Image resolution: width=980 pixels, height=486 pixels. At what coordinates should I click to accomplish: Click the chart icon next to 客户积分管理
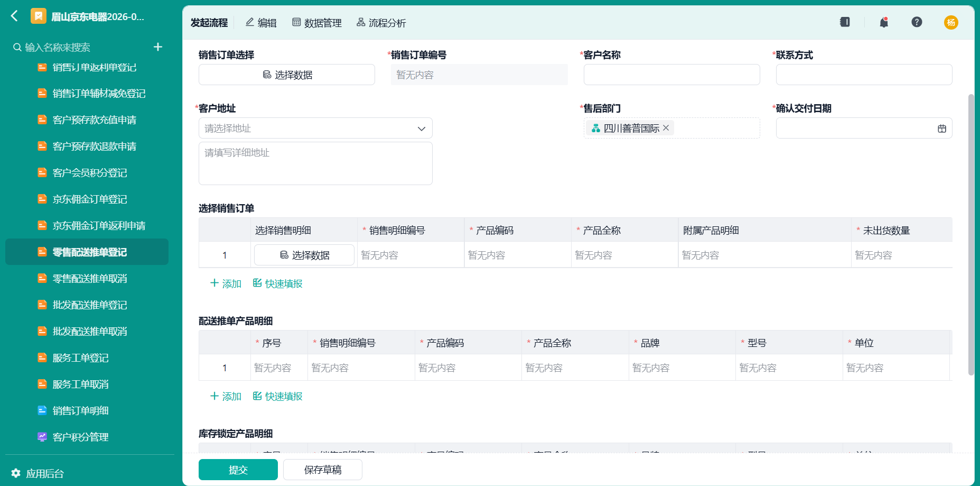[42, 437]
